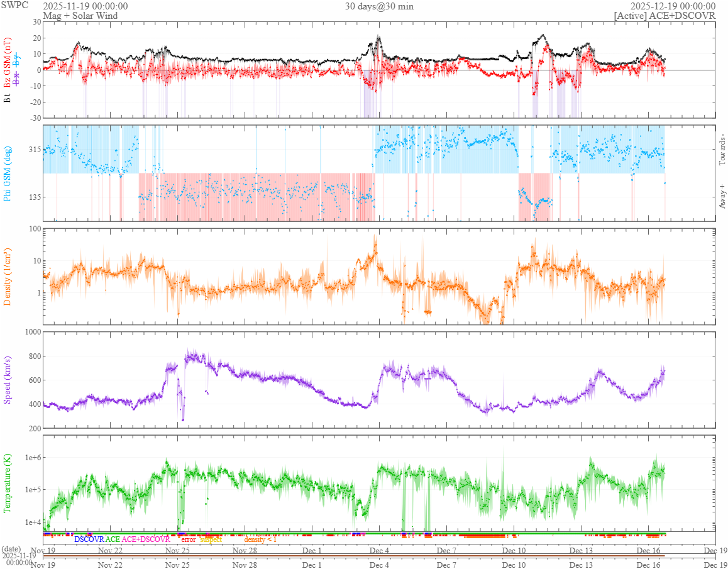Screen dimensions: 728x569
Task: Click the Away + sector label
Action: [x=722, y=197]
